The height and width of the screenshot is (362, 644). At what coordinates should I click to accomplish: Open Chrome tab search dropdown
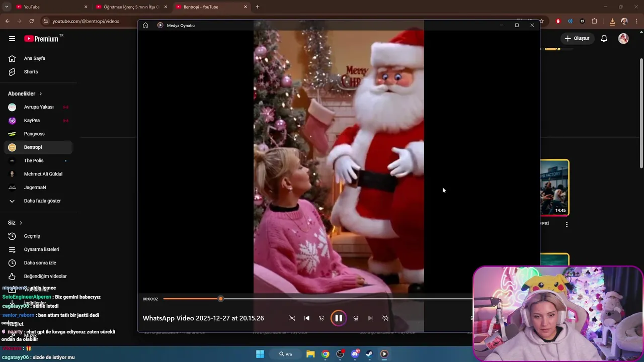[7, 7]
